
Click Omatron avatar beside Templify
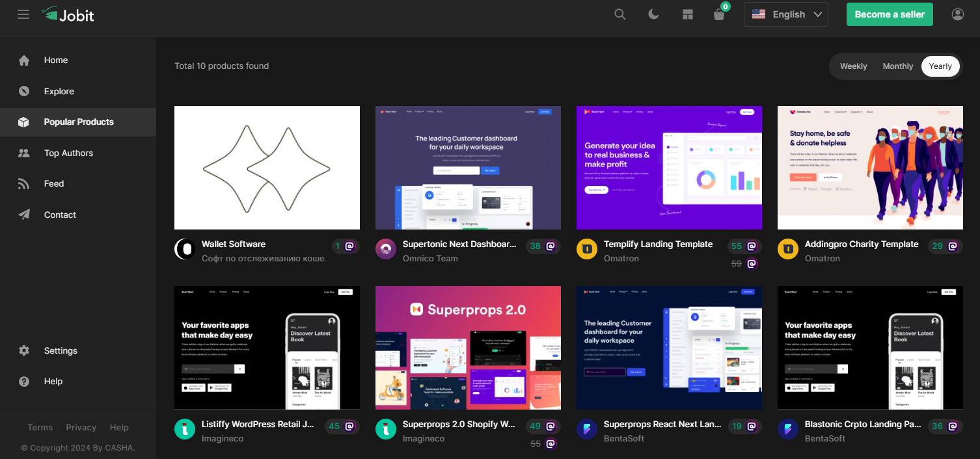pyautogui.click(x=587, y=249)
